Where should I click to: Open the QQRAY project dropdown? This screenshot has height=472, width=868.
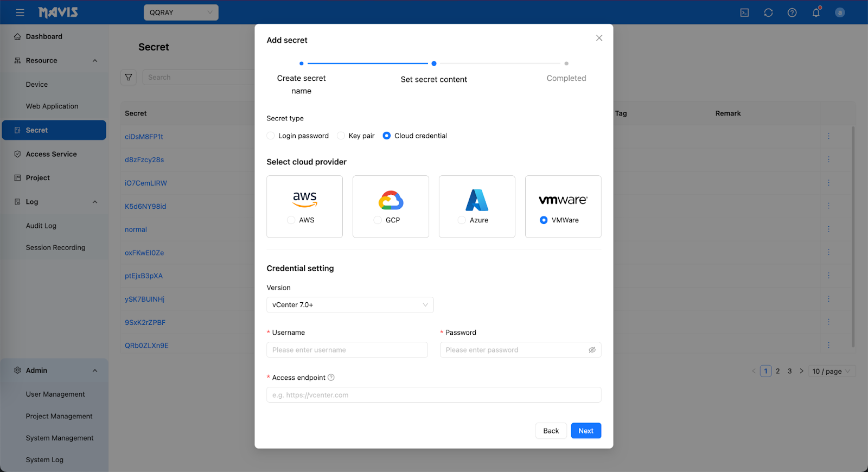pyautogui.click(x=181, y=12)
